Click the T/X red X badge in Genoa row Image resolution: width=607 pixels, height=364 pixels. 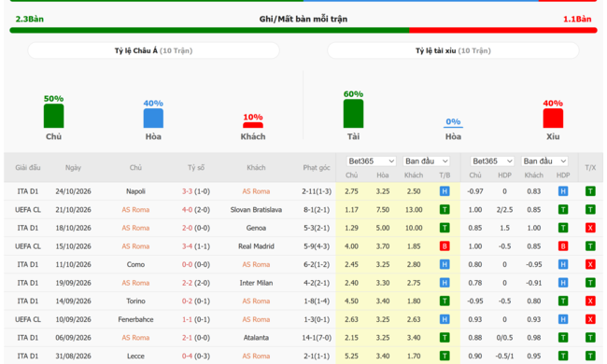[590, 228]
